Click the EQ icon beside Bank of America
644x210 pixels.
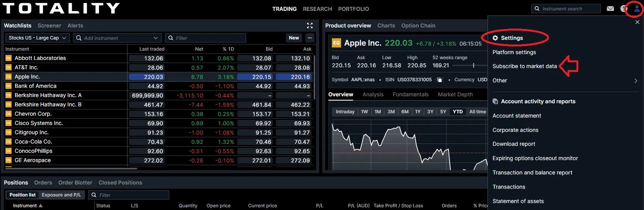pyautogui.click(x=8, y=86)
